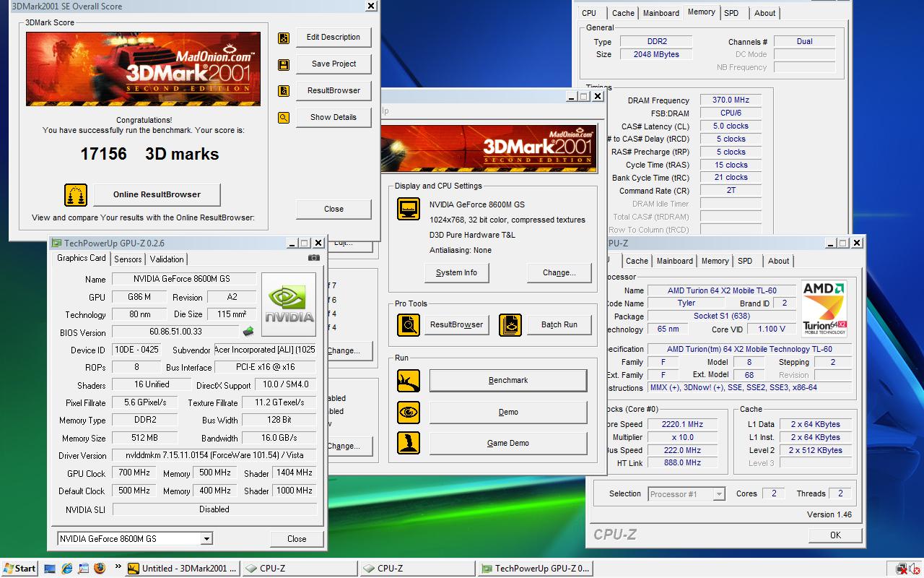
Task: Open Memory tab in front CPU-Z window
Action: click(x=715, y=262)
